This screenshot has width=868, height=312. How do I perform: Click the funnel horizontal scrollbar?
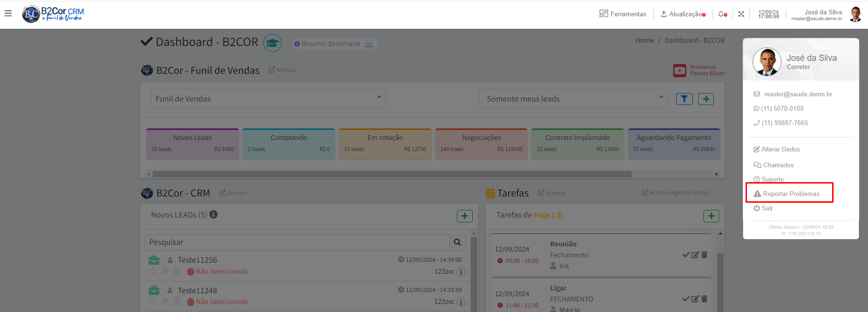point(391,174)
